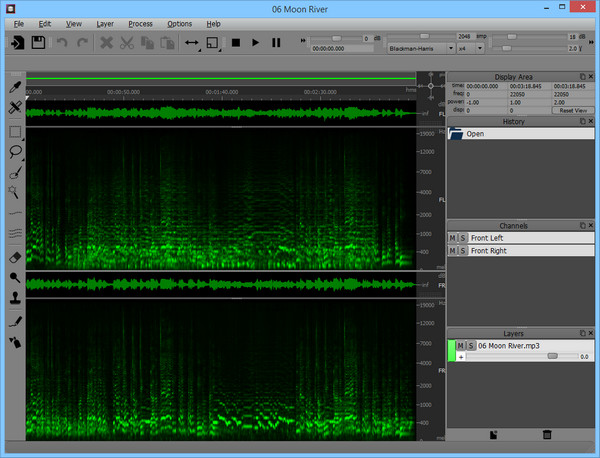
Task: Click the Reset View button
Action: pyautogui.click(x=572, y=110)
